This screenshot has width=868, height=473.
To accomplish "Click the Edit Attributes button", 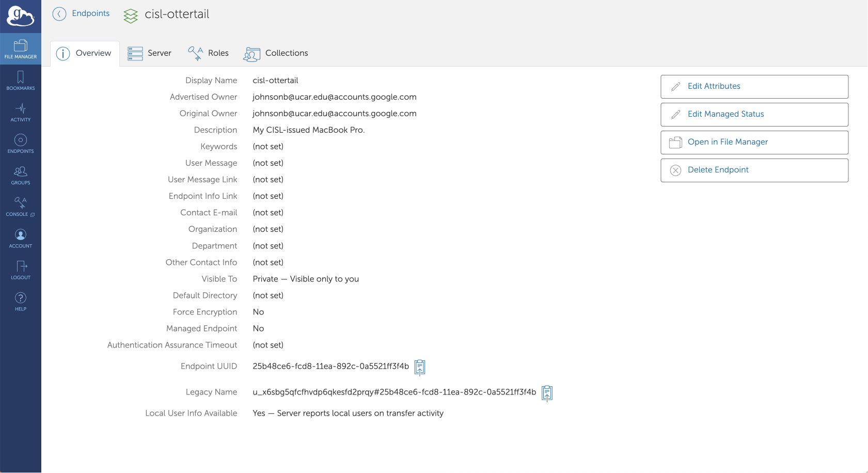I will tap(754, 87).
